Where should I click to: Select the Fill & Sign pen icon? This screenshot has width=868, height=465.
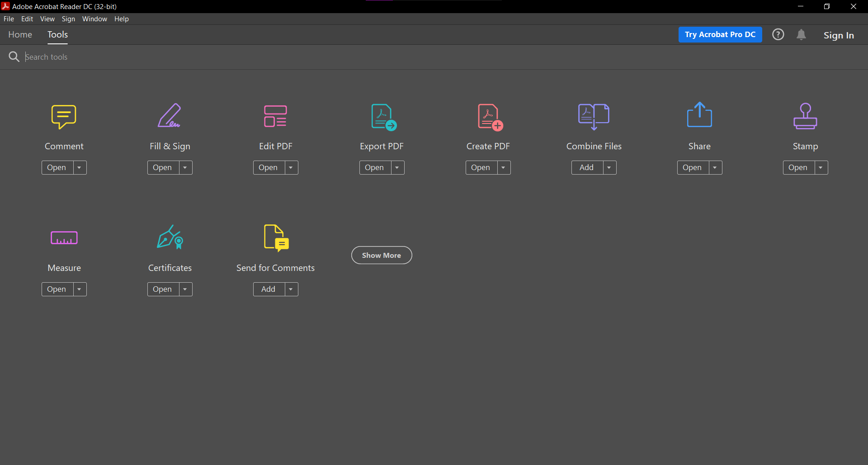point(170,116)
